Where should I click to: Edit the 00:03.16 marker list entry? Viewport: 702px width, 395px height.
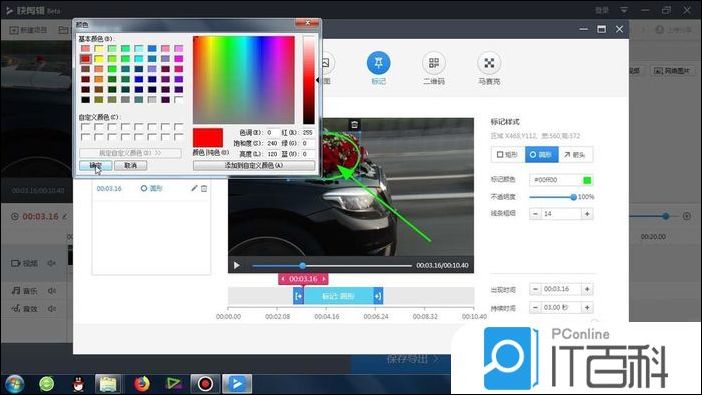[x=194, y=188]
